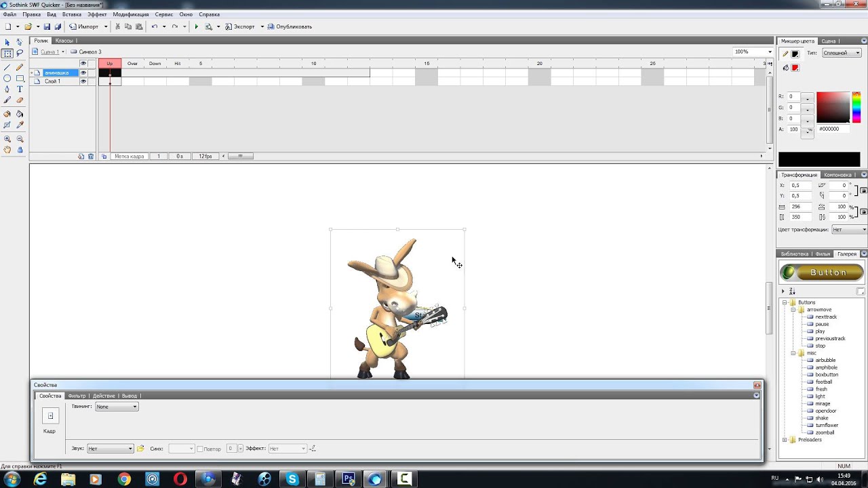Click the Экспорт button
Viewport: 868px width, 488px height.
[x=239, y=26]
